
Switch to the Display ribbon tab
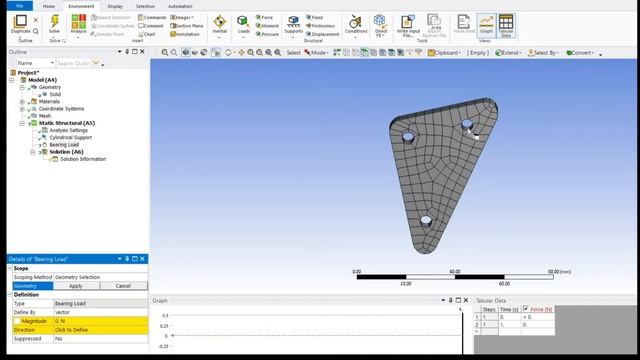(x=115, y=6)
